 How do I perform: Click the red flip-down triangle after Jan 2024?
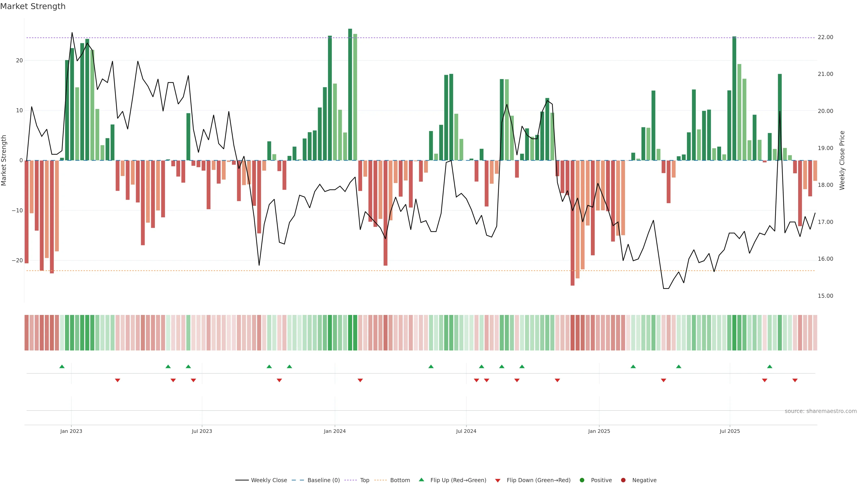(x=360, y=380)
